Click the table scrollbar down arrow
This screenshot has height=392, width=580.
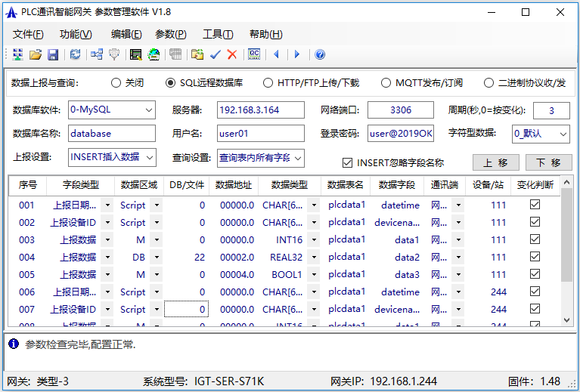(566, 320)
